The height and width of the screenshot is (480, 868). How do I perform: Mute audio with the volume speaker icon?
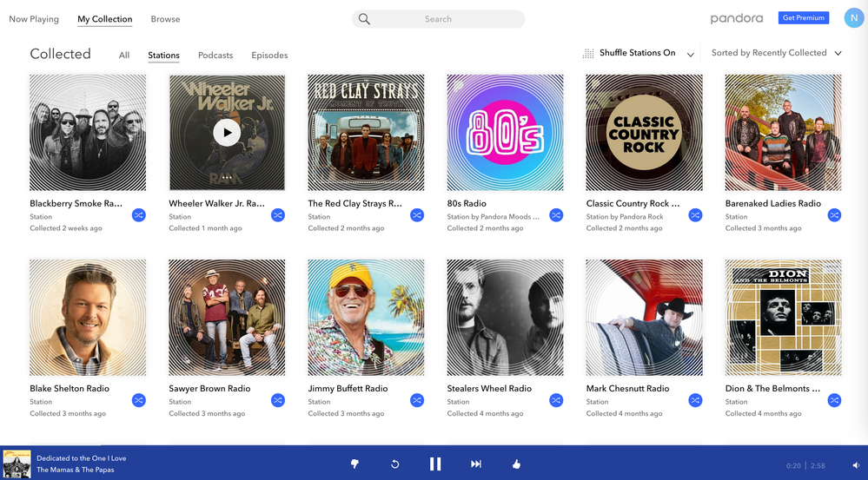click(856, 466)
